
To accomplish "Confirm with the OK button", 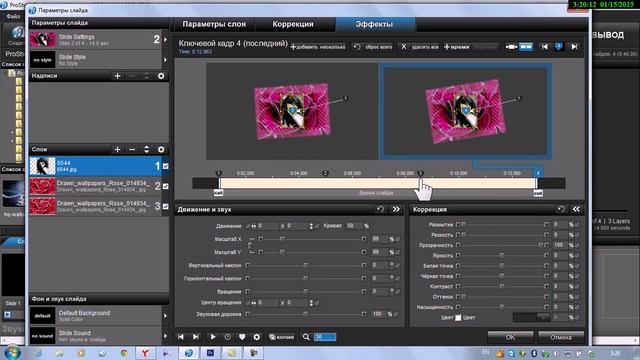I will pyautogui.click(x=510, y=337).
